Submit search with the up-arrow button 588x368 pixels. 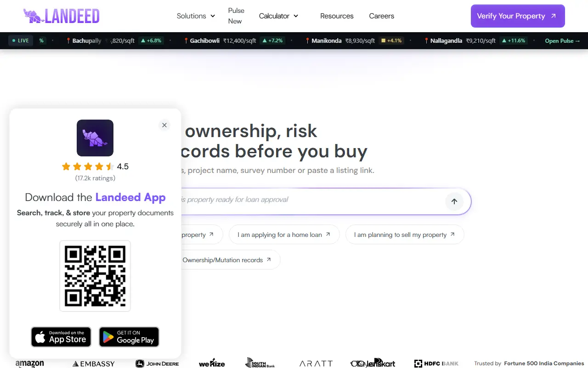pos(454,201)
